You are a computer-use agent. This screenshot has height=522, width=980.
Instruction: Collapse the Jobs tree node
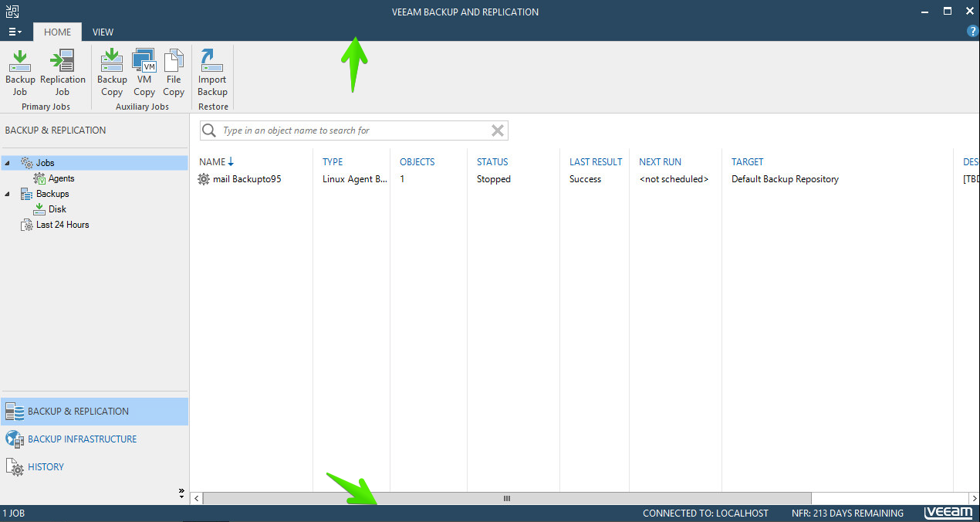pyautogui.click(x=8, y=163)
